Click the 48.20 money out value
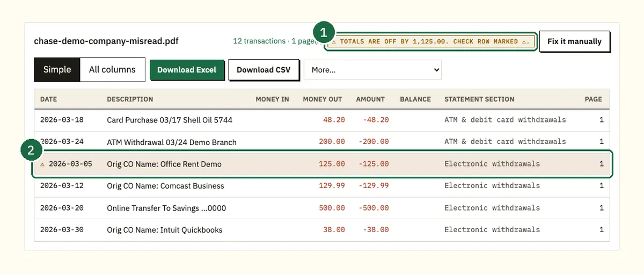Screen dimensions: 644x275 pyautogui.click(x=334, y=120)
